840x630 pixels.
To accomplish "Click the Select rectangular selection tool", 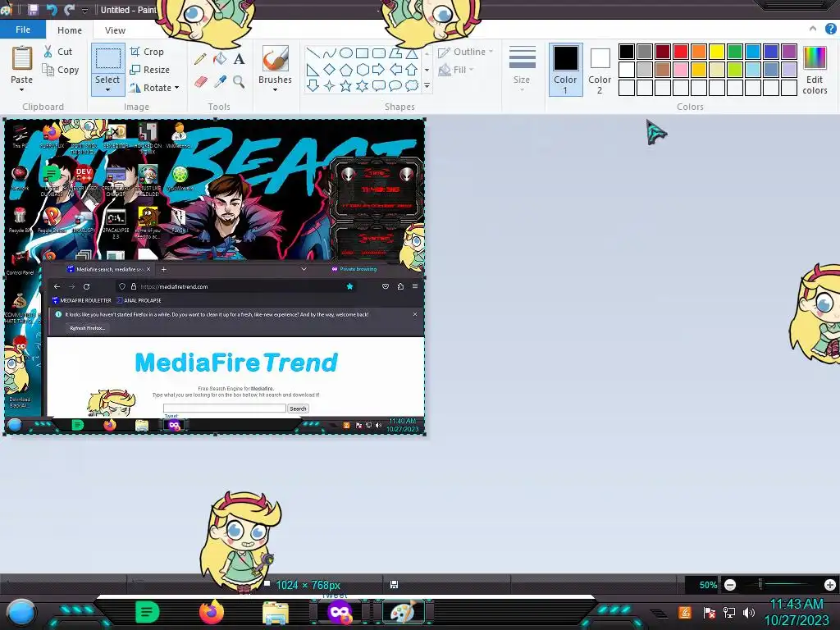I will tap(108, 59).
